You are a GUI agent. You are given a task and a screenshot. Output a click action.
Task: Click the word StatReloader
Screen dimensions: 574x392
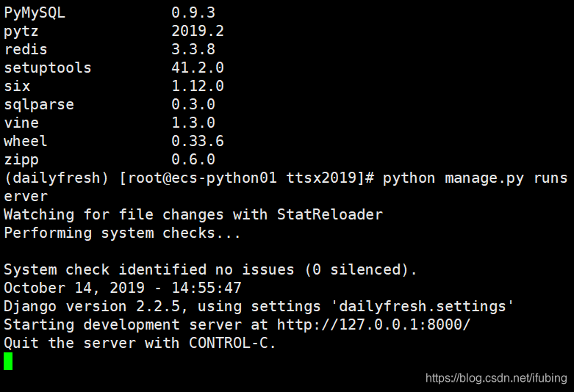click(x=329, y=214)
